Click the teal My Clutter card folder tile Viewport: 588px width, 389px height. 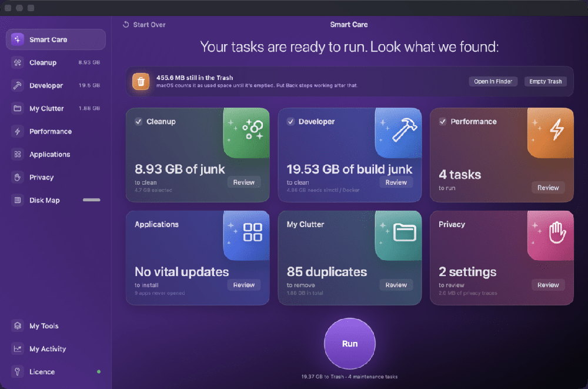coord(398,235)
